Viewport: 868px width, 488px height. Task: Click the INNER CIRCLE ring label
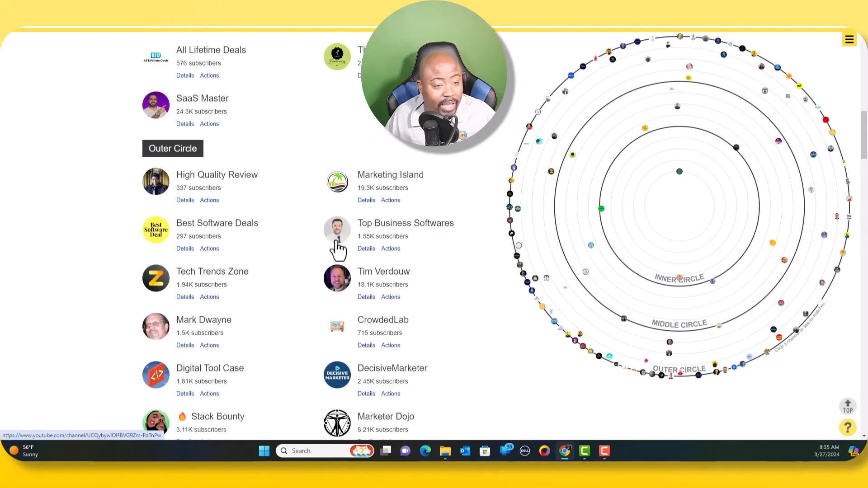(679, 278)
